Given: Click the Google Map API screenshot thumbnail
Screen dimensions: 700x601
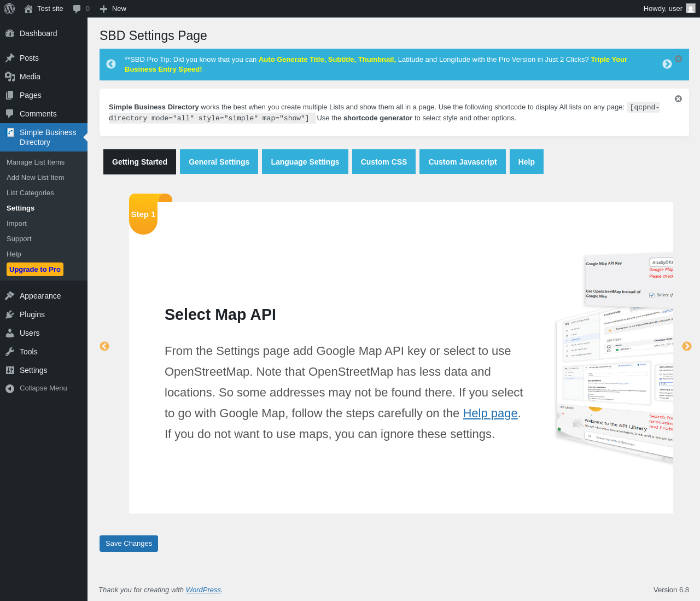Looking at the screenshot, I should click(615, 355).
